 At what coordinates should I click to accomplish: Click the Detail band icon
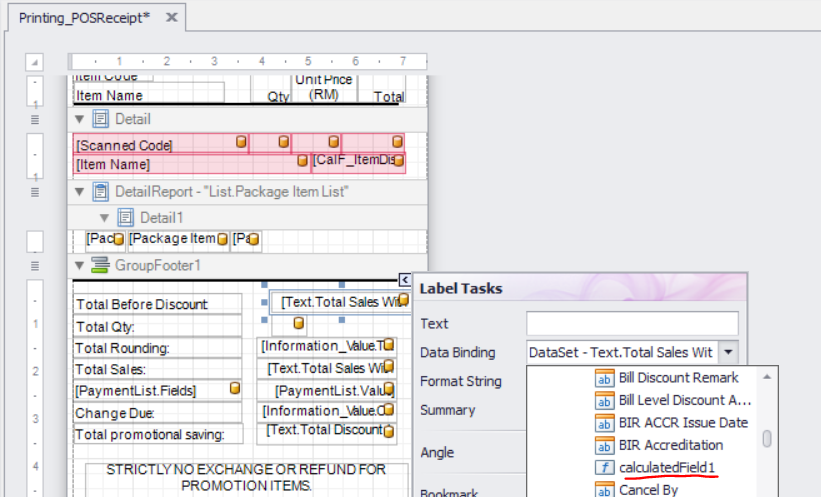(x=101, y=119)
